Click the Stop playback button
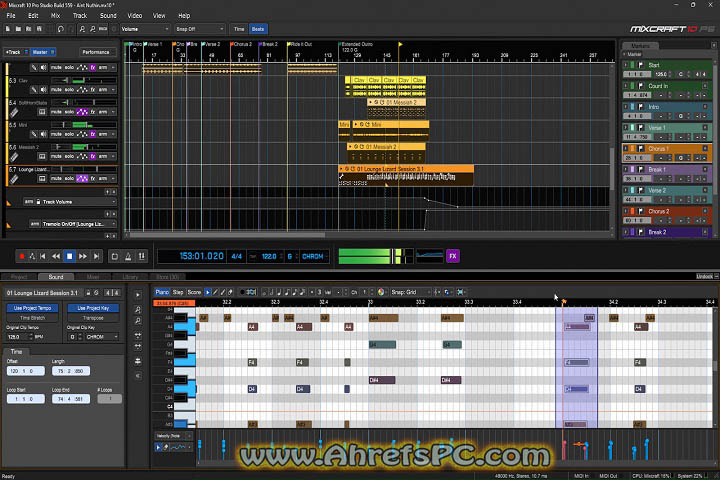Image resolution: width=720 pixels, height=480 pixels. 69,256
